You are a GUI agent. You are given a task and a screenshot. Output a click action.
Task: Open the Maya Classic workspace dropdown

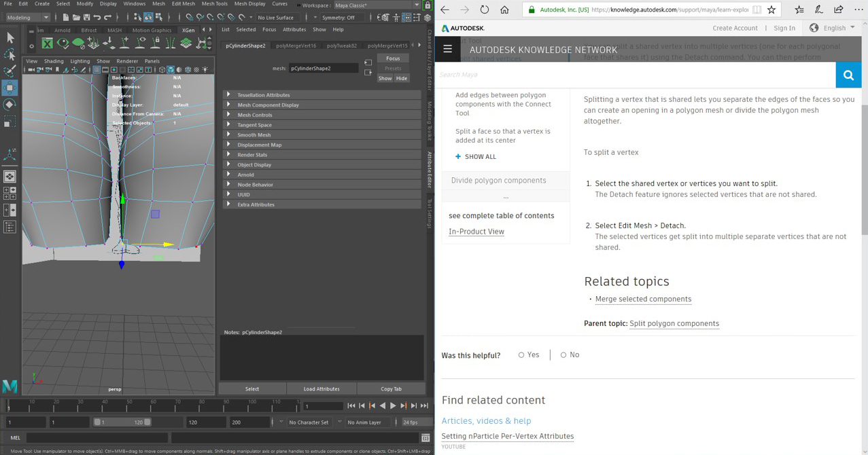click(x=377, y=5)
